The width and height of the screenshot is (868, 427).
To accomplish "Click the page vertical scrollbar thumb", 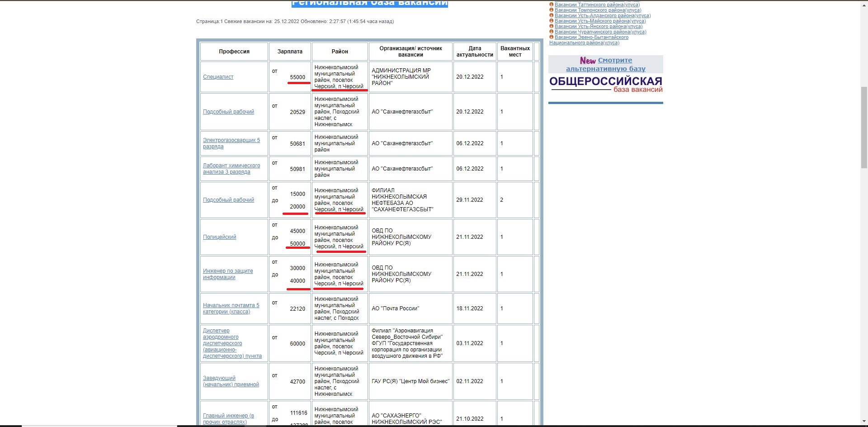I will (x=864, y=127).
